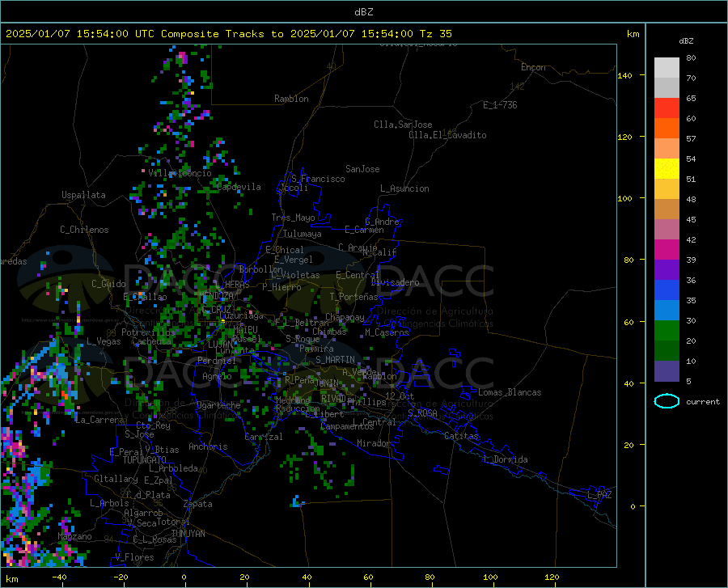Pick the purple swatch in dBZ legend
The image size is (728, 588).
tap(667, 270)
